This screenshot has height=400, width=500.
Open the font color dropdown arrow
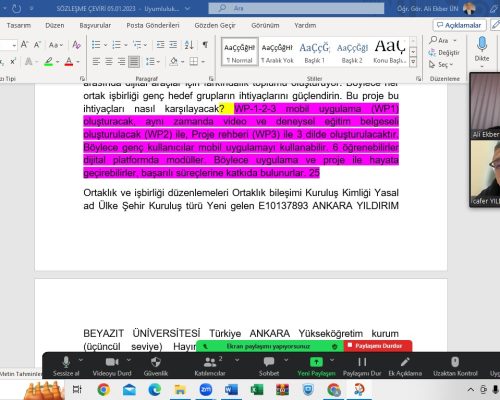coord(78,62)
